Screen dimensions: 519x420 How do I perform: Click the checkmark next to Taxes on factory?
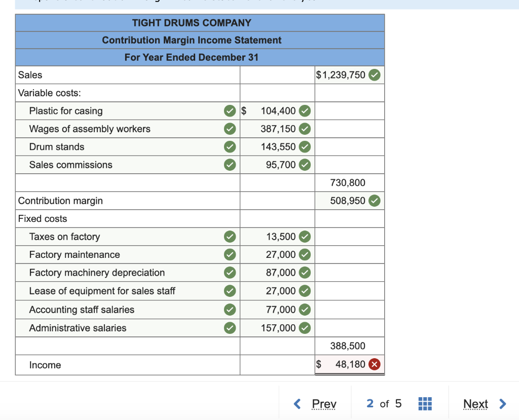pos(230,237)
